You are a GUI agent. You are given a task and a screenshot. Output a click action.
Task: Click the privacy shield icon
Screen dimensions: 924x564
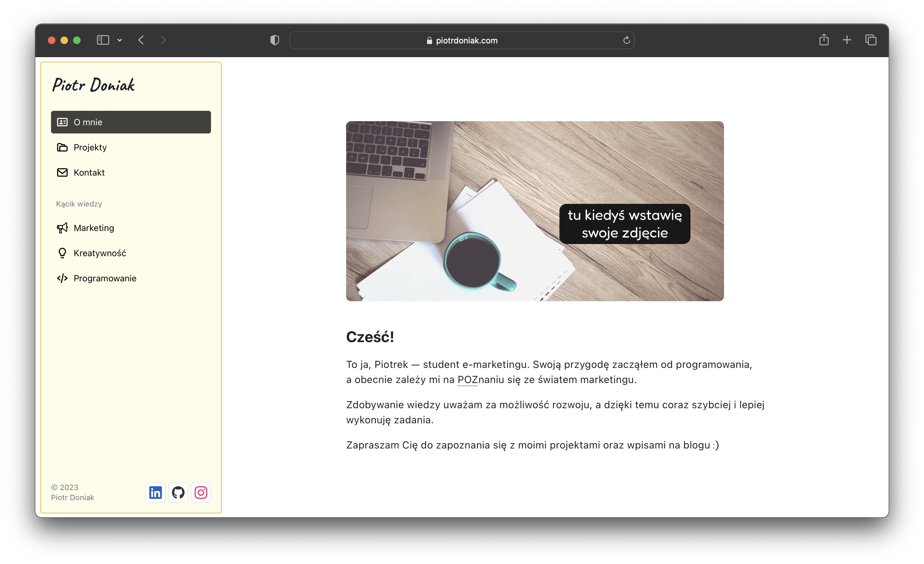tap(275, 40)
